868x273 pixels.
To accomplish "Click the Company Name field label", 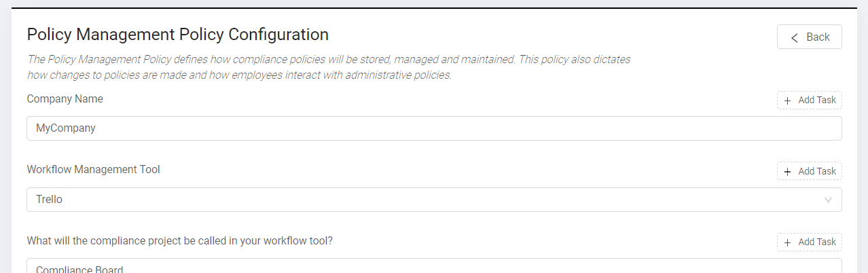I will pos(65,99).
